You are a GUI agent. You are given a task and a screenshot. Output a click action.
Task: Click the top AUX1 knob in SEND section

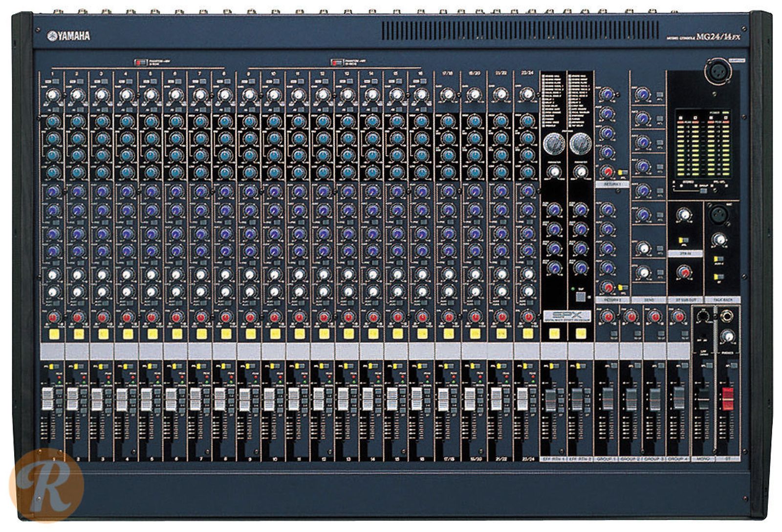643,94
